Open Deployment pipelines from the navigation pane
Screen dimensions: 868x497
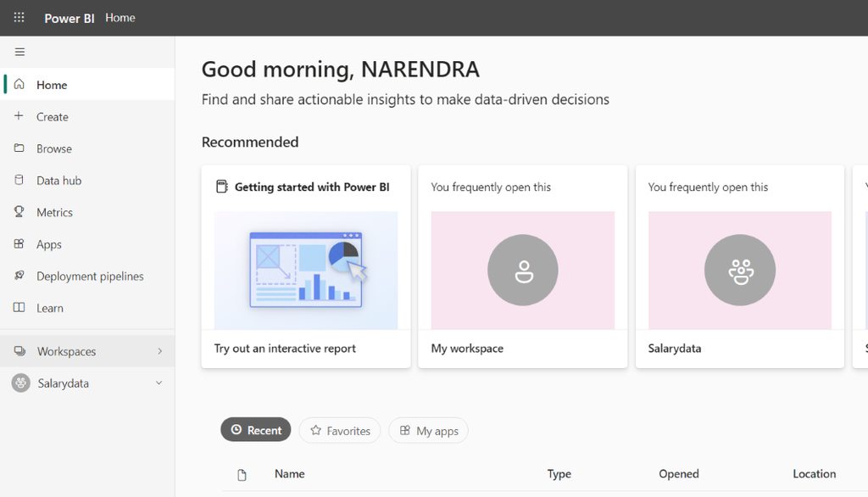point(19,276)
